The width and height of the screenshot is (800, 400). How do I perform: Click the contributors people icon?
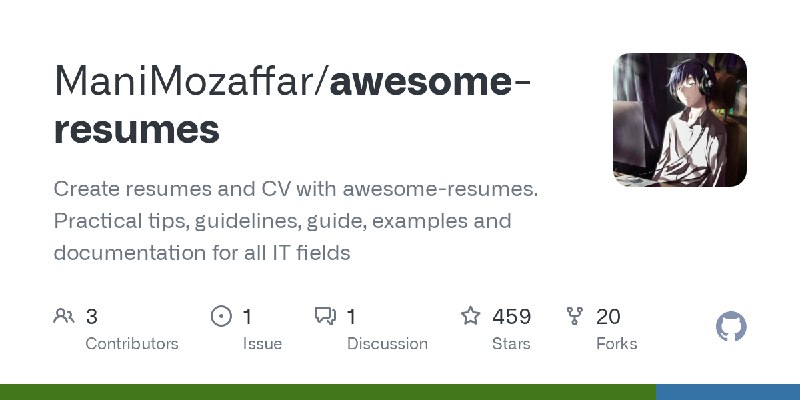click(64, 316)
